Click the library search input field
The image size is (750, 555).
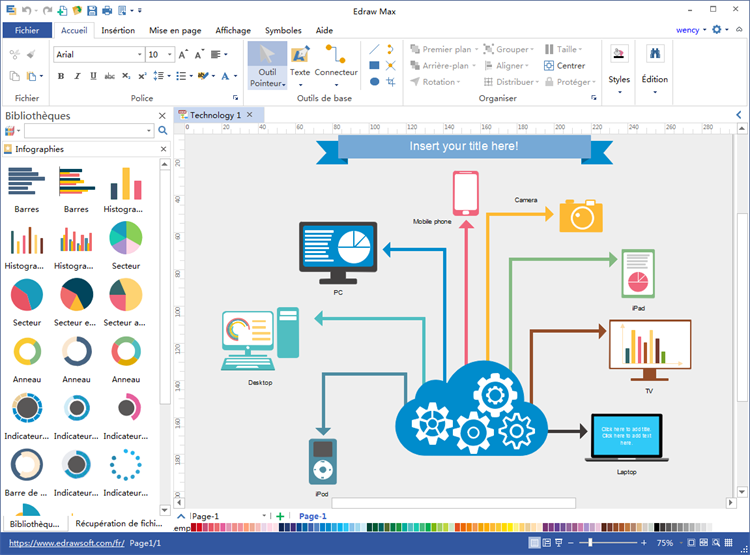coord(88,131)
